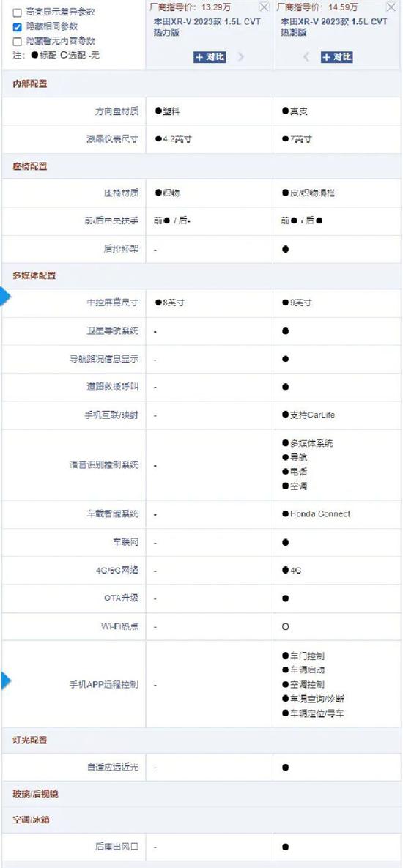Viewport: 403px width, 868px height.
Task: Remove the 13.29万 热力版 column with X
Action: (264, 7)
